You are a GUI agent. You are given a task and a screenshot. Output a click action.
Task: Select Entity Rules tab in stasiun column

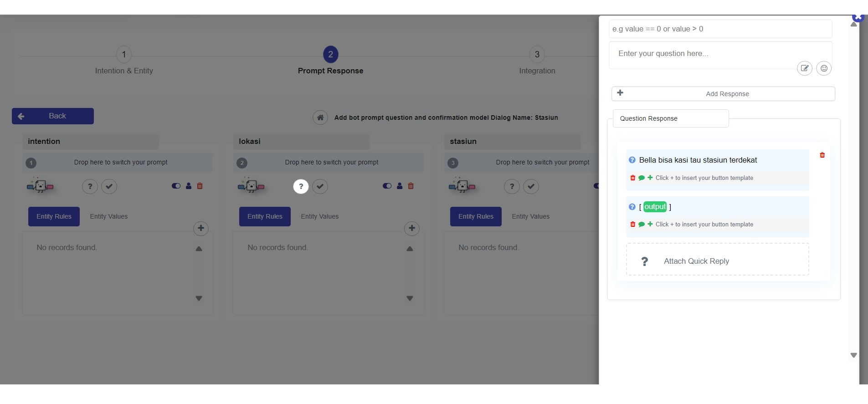476,216
